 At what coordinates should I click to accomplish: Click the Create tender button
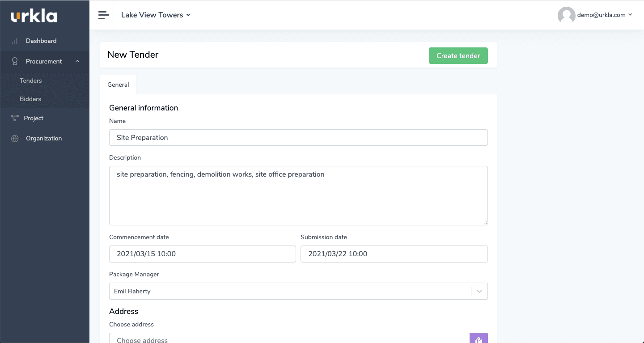pos(458,56)
